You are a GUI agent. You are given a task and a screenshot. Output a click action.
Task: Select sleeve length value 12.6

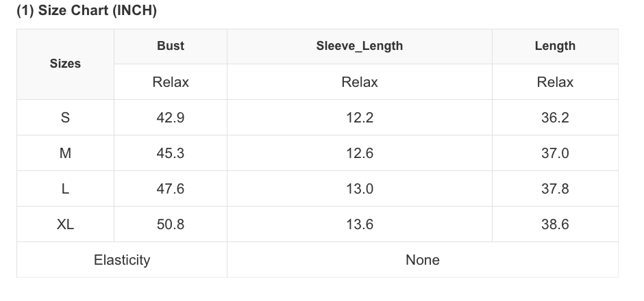tap(360, 153)
